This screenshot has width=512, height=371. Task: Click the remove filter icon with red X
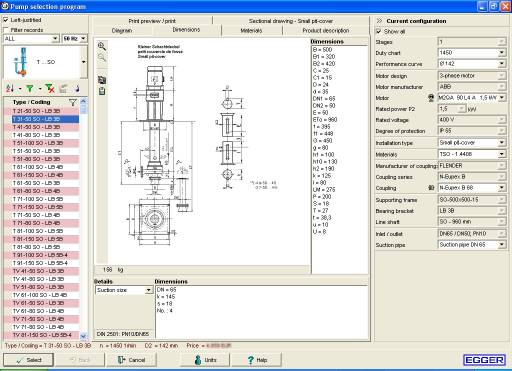pyautogui.click(x=50, y=88)
